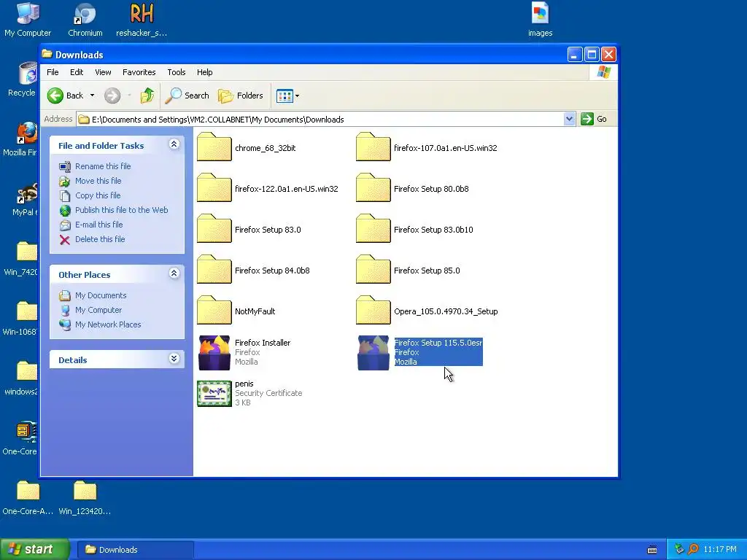
Task: Open the Edit menu
Action: pyautogui.click(x=77, y=72)
